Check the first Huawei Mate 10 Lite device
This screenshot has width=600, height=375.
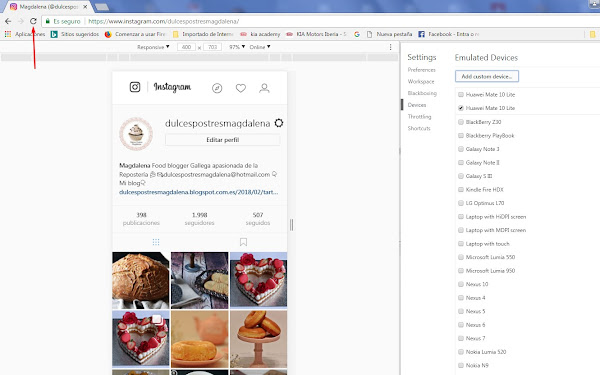461,95
